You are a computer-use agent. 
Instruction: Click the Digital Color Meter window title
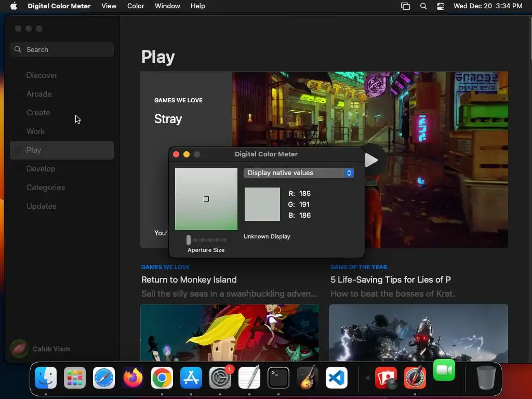pos(266,154)
